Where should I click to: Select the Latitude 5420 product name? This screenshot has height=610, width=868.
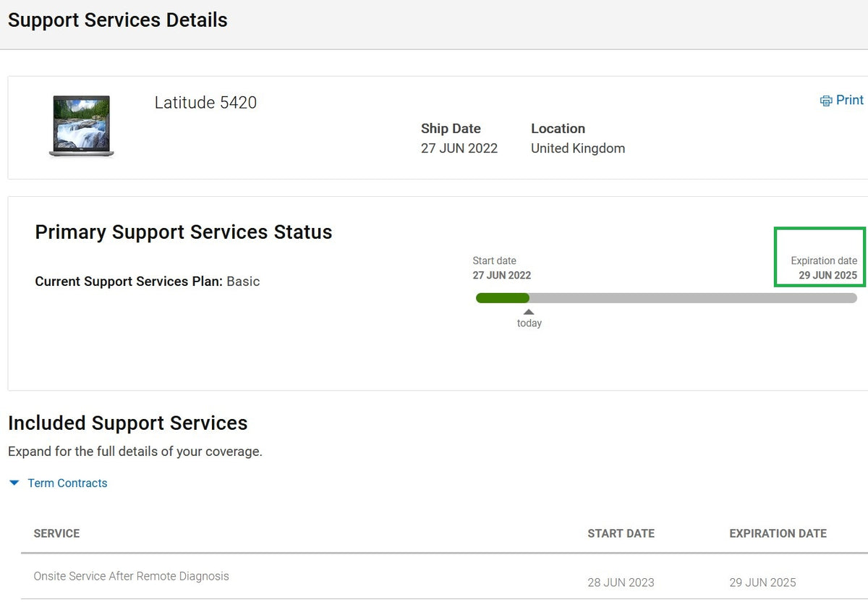[205, 103]
